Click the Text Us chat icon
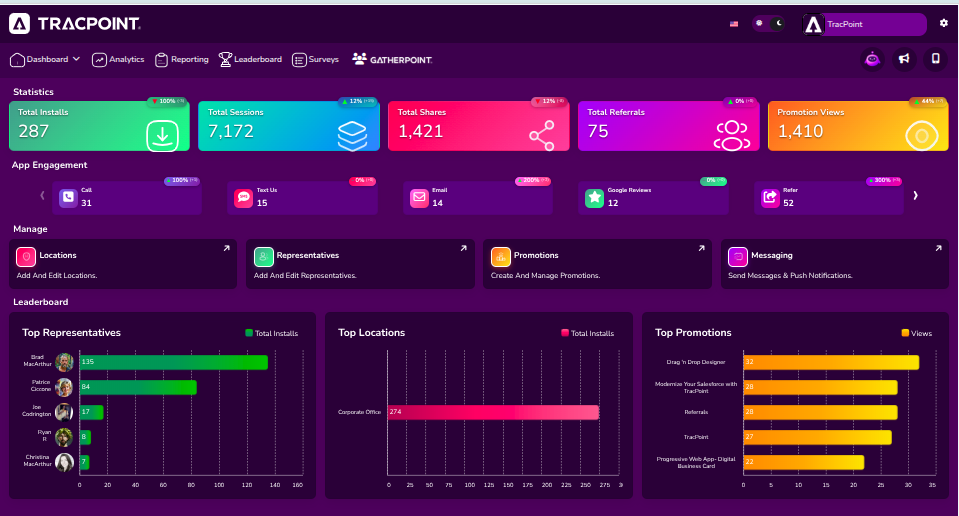The height and width of the screenshot is (516, 959). (243, 197)
